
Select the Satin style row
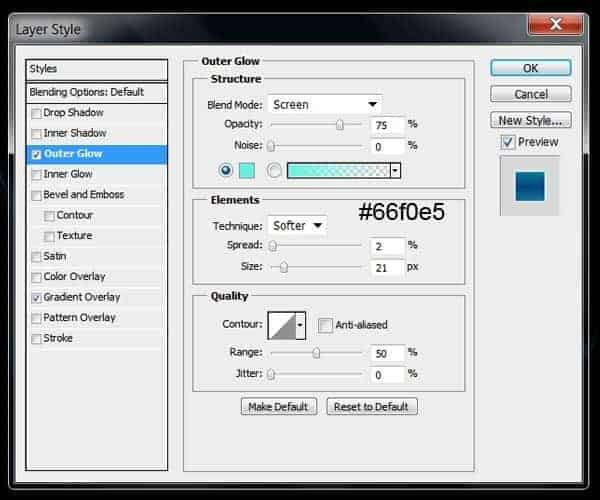(96, 256)
